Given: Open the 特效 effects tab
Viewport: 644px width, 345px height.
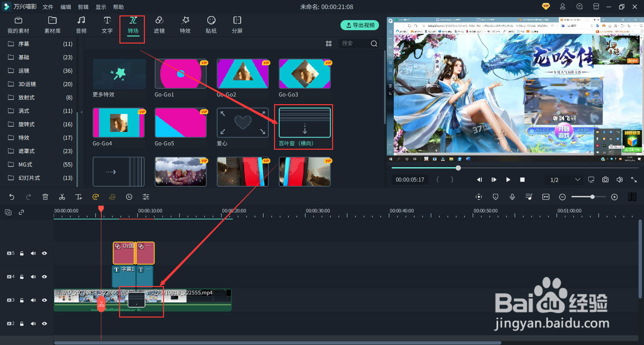Looking at the screenshot, I should (185, 25).
